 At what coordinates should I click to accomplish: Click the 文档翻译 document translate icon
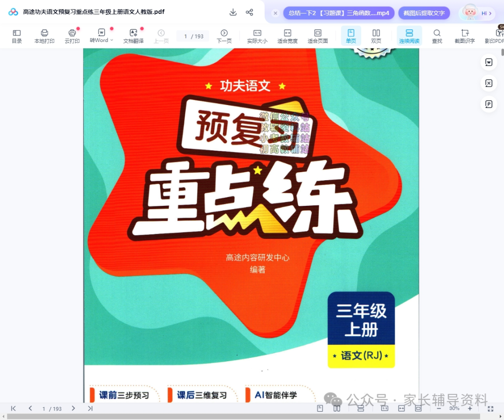pos(133,36)
